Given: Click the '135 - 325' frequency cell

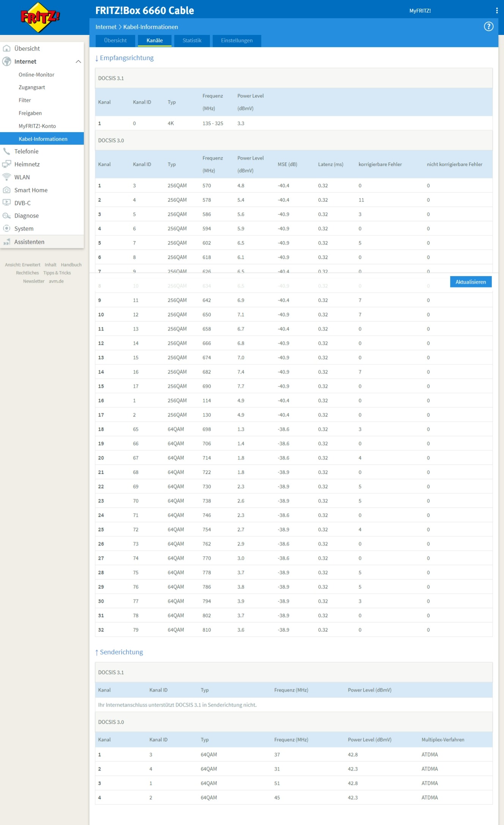Looking at the screenshot, I should point(213,123).
